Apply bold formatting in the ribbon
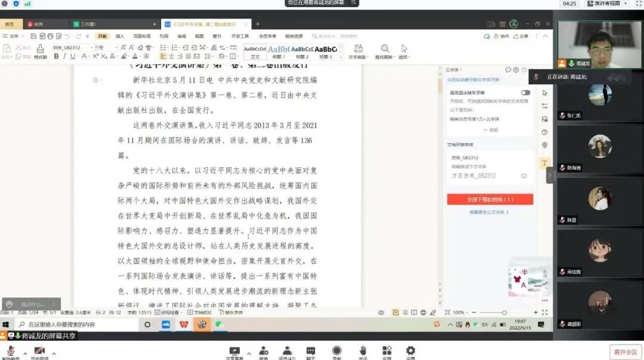Image resolution: width=644 pixels, height=360 pixels. point(56,57)
